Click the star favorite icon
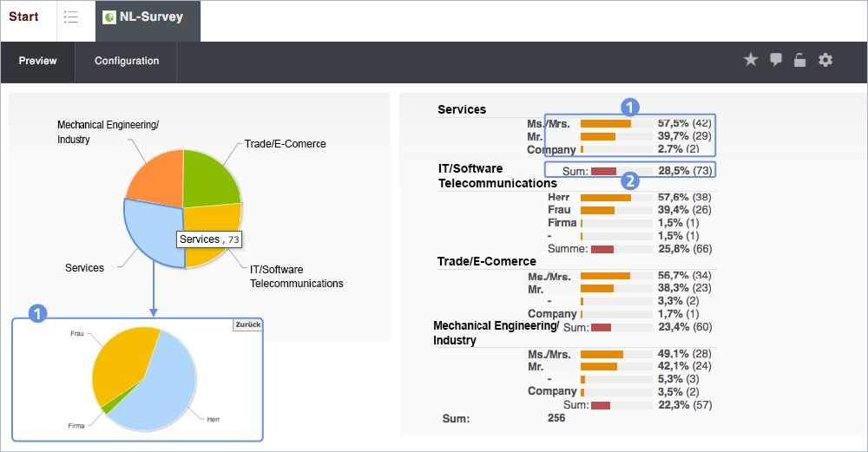 pyautogui.click(x=751, y=60)
